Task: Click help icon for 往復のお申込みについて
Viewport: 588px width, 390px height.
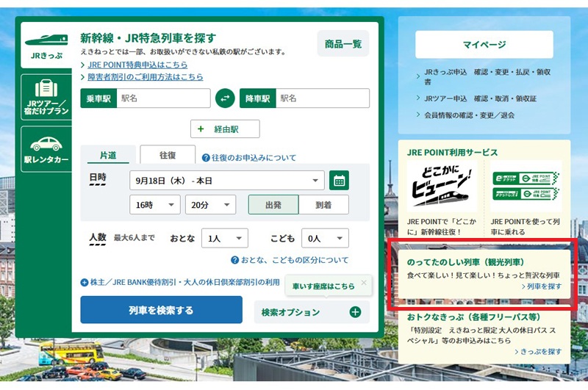Action: 206,158
